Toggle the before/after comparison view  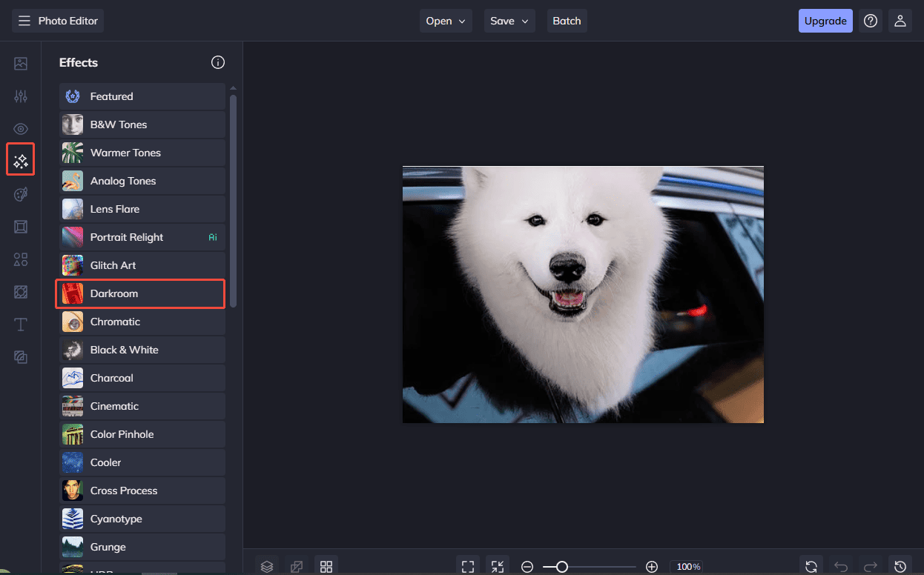[297, 565]
